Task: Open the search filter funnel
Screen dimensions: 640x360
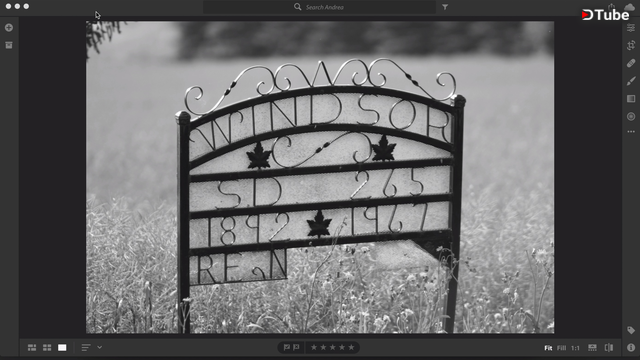Action: pos(445,7)
